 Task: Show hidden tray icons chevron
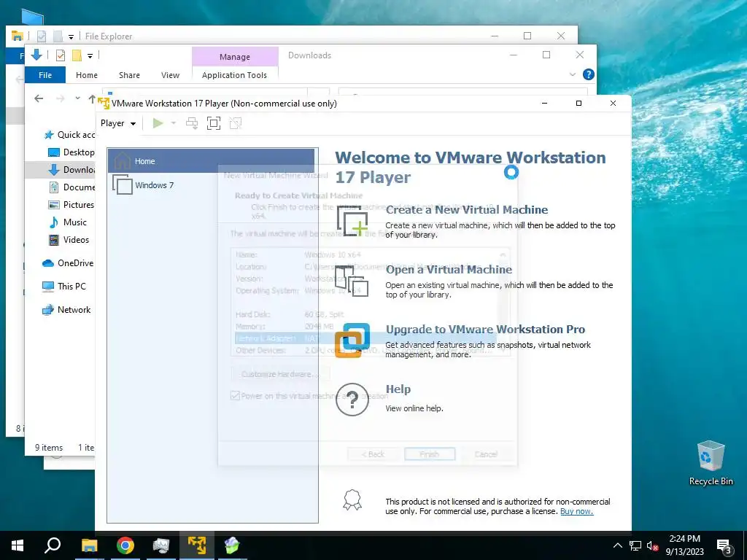coord(617,545)
